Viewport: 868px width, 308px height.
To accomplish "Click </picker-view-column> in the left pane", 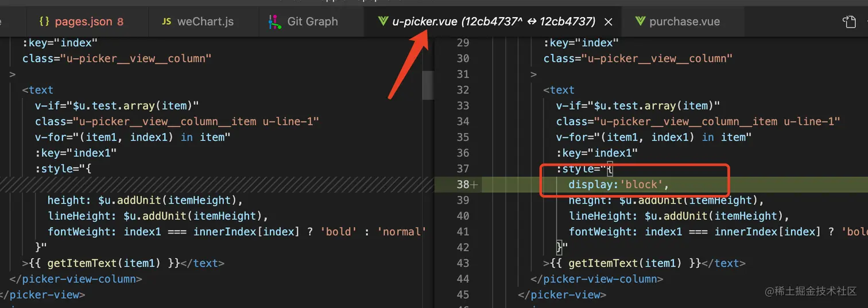I will (x=76, y=279).
